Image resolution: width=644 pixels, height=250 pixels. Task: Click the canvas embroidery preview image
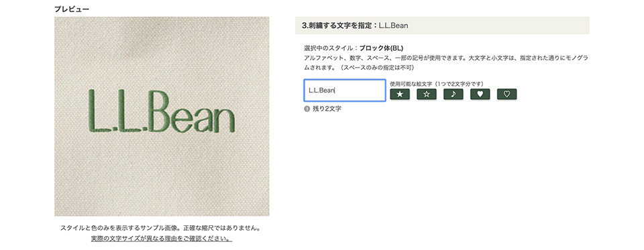point(162,116)
